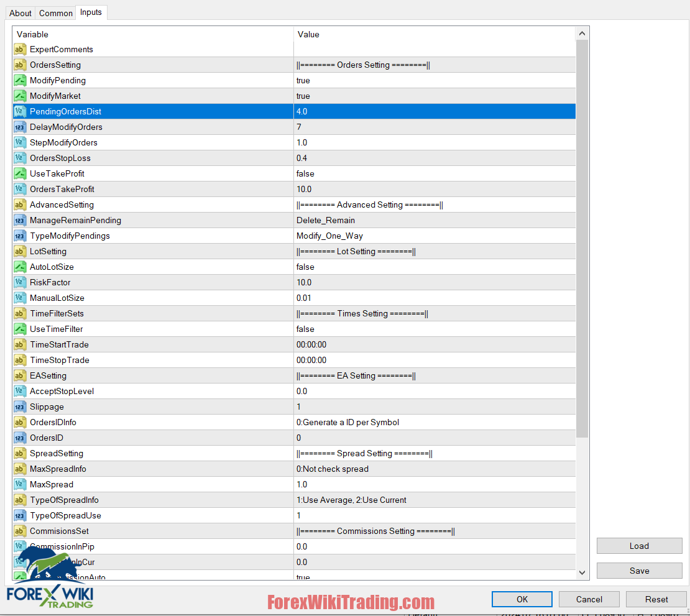Click the string icon beside TimeFilterSets
This screenshot has width=690, height=616.
click(x=20, y=314)
